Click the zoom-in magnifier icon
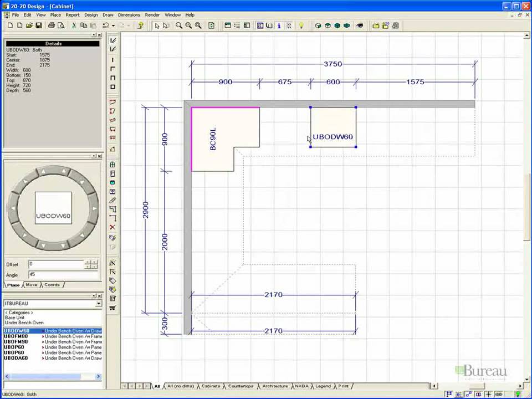532x399 pixels. pyautogui.click(x=188, y=25)
